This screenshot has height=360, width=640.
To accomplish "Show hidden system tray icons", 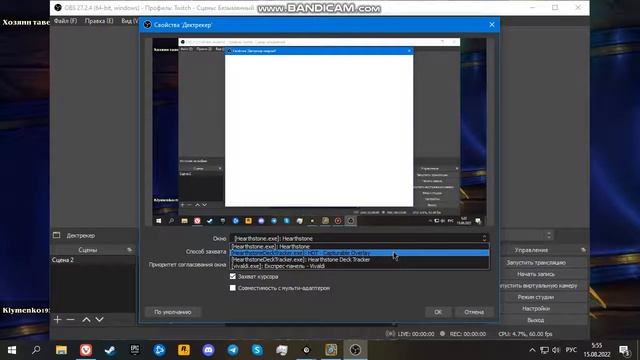I will pyautogui.click(x=532, y=350).
